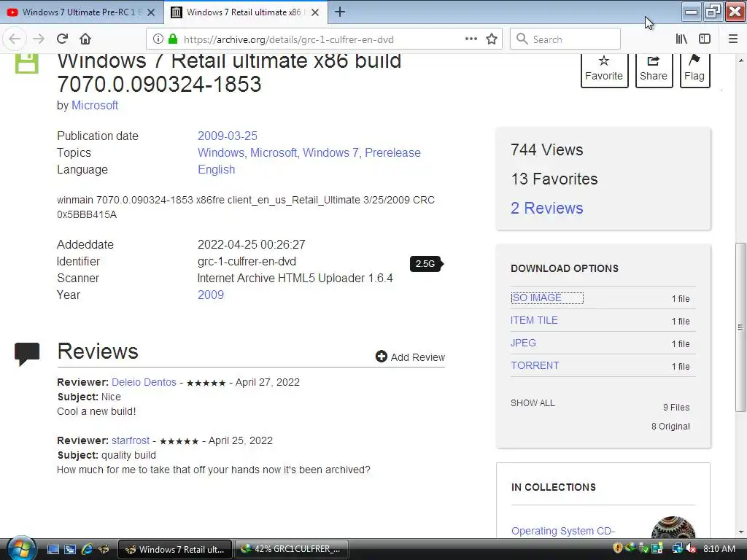747x560 pixels.
Task: Click the Favorite star button
Action: [604, 69]
